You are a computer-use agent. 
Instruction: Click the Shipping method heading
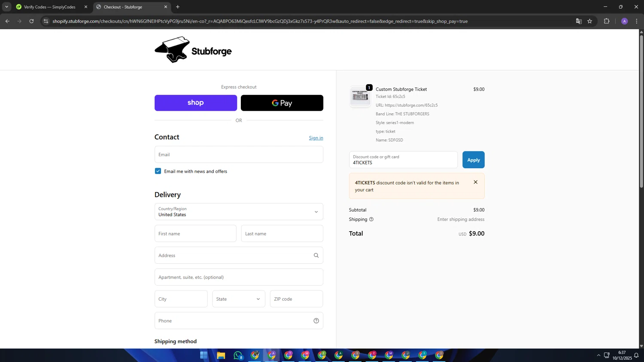pyautogui.click(x=176, y=341)
